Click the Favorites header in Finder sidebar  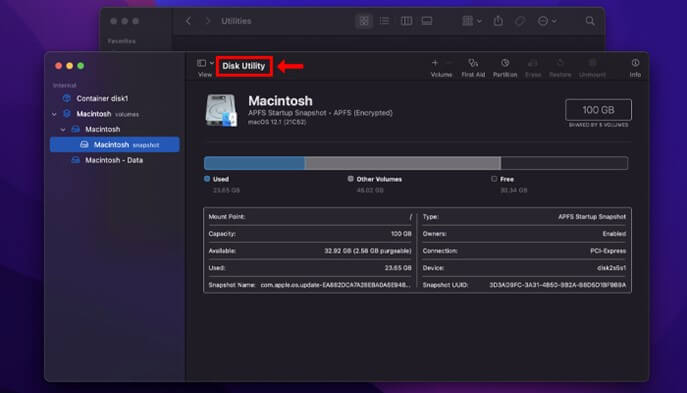click(121, 41)
